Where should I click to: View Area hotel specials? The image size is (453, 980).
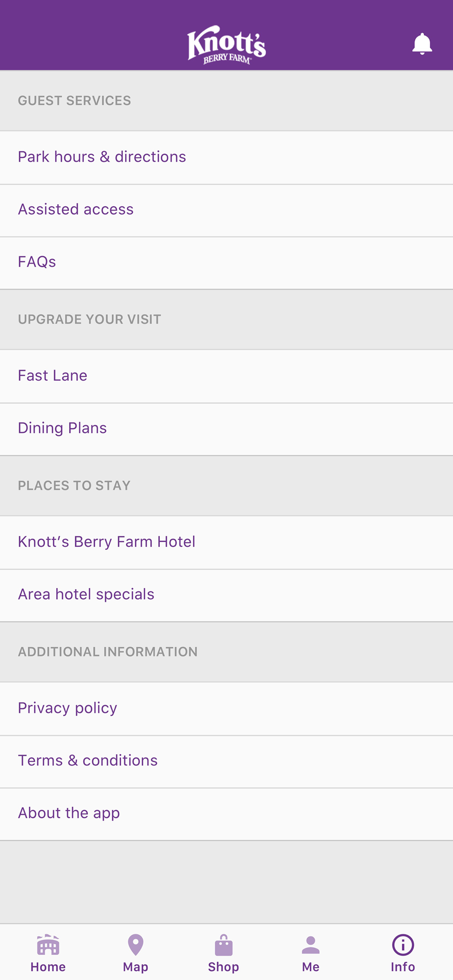[x=86, y=594]
